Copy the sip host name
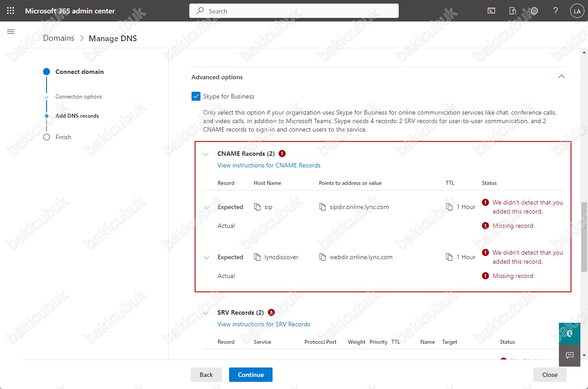Viewport: 588px width, 389px height. tap(257, 207)
